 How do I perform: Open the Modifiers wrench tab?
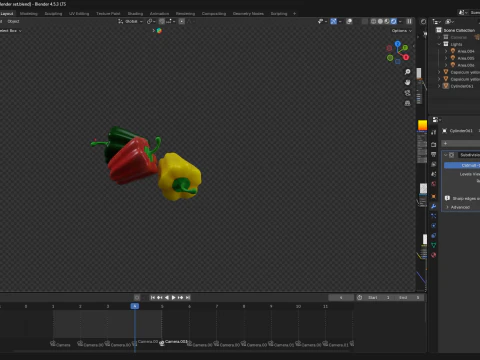coord(434,206)
